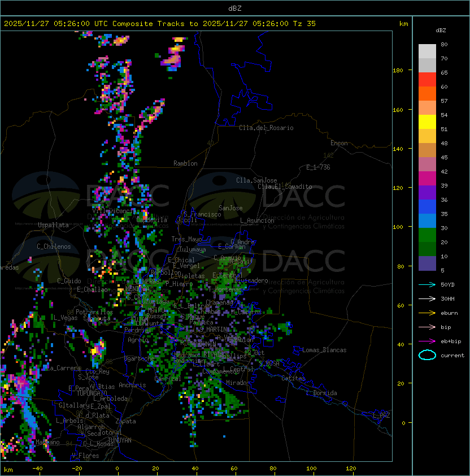The image size is (470, 476).
Task: Select the slate purple swatch above 5
Action: [x=427, y=263]
